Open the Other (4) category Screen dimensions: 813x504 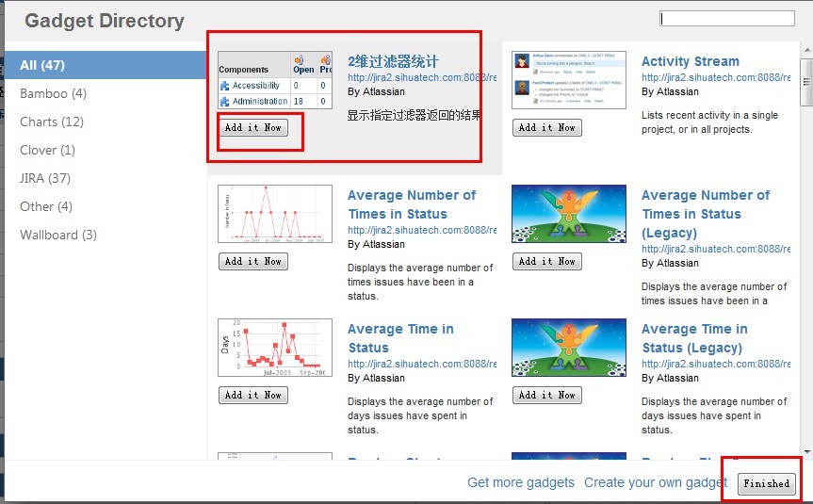(x=46, y=206)
